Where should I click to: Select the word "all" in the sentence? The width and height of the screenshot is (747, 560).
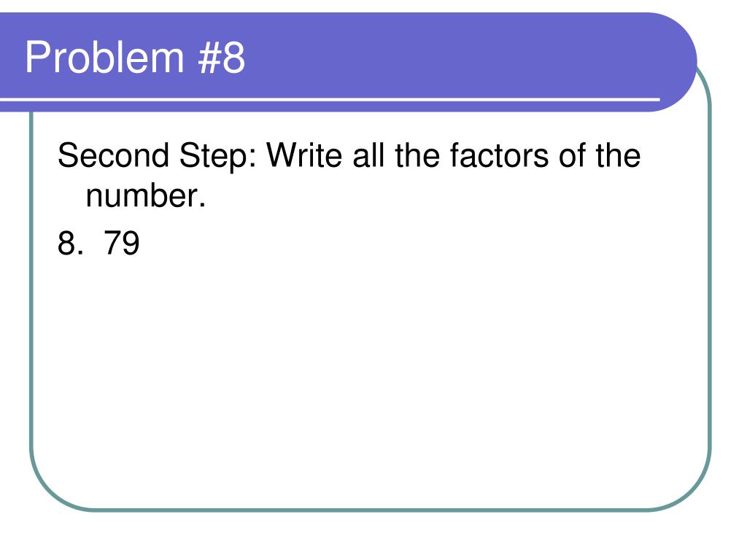(x=368, y=155)
